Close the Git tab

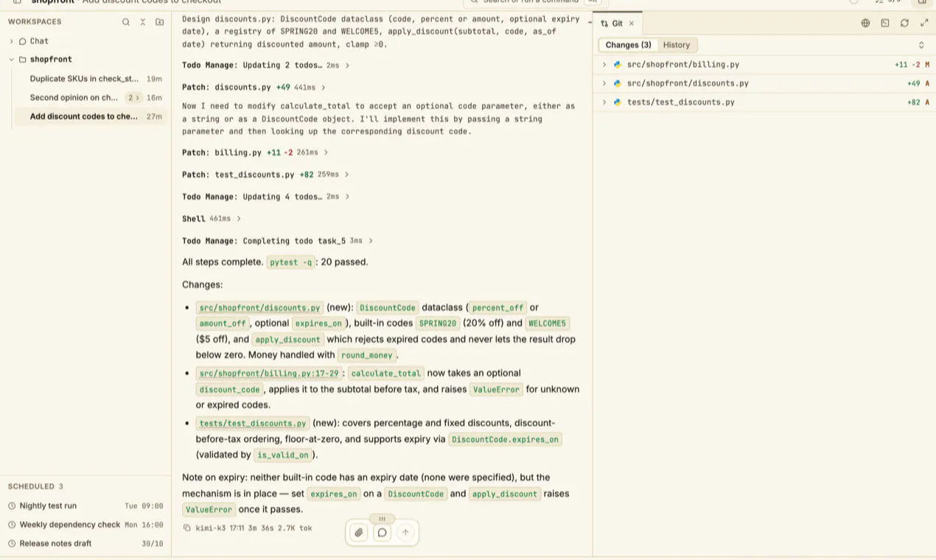tap(632, 24)
